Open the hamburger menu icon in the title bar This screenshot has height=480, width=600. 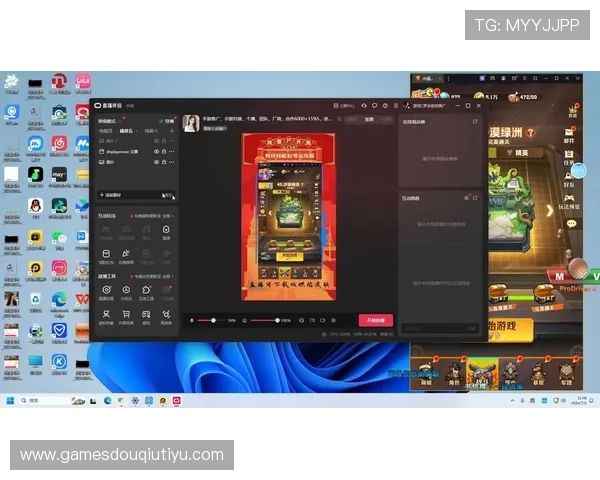coord(396,106)
